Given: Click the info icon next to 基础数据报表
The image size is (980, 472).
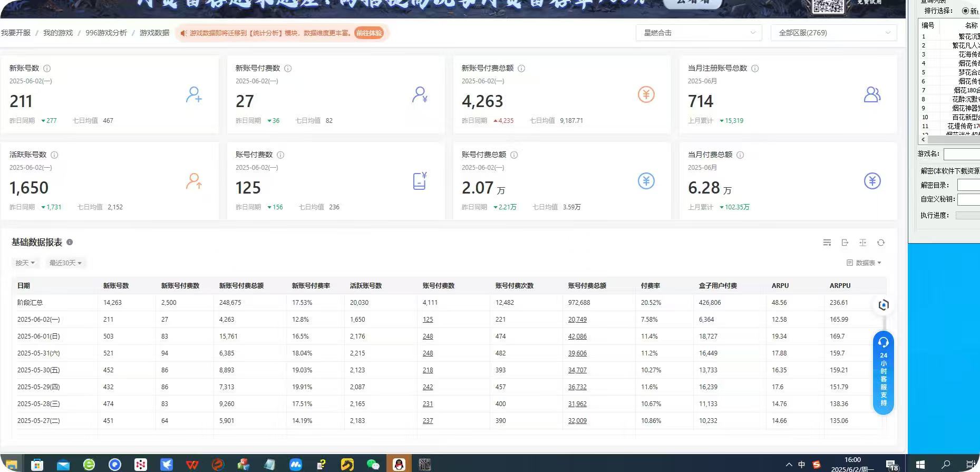Looking at the screenshot, I should point(70,242).
